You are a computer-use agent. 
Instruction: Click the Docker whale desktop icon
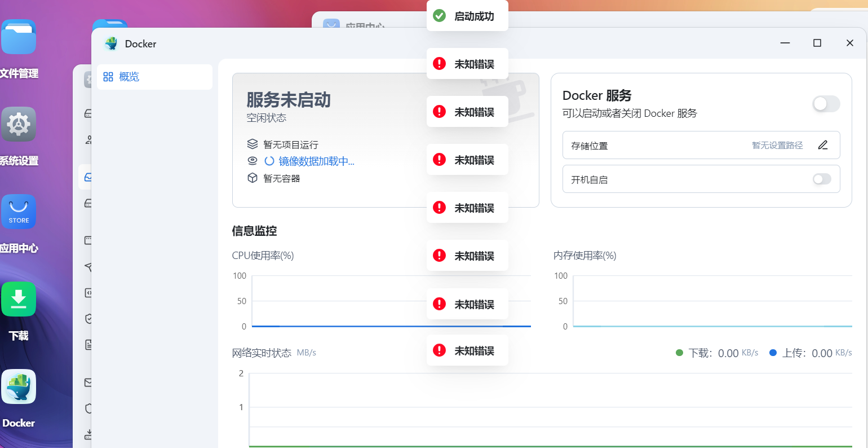coord(19,386)
